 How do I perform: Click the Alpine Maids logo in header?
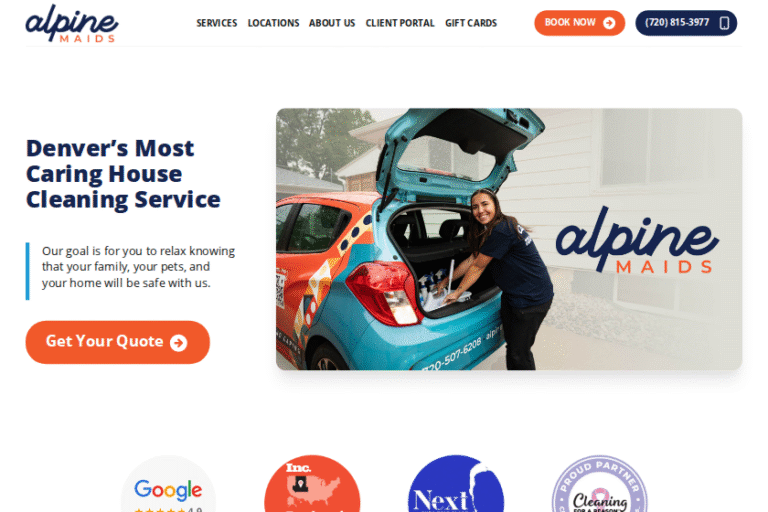72,24
